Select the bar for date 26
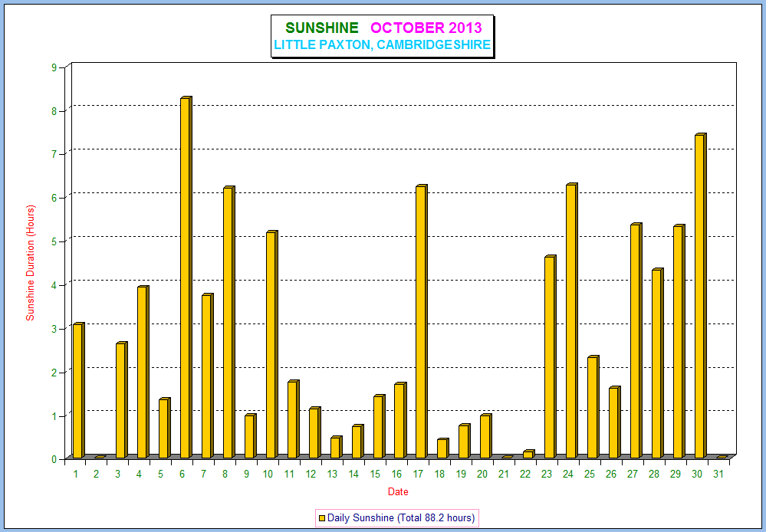 click(x=614, y=422)
